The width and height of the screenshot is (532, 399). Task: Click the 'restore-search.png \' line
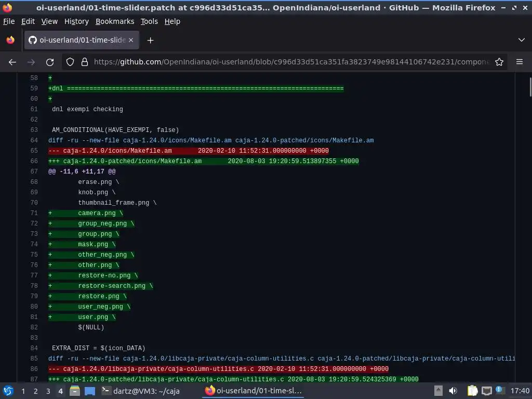coord(101,286)
